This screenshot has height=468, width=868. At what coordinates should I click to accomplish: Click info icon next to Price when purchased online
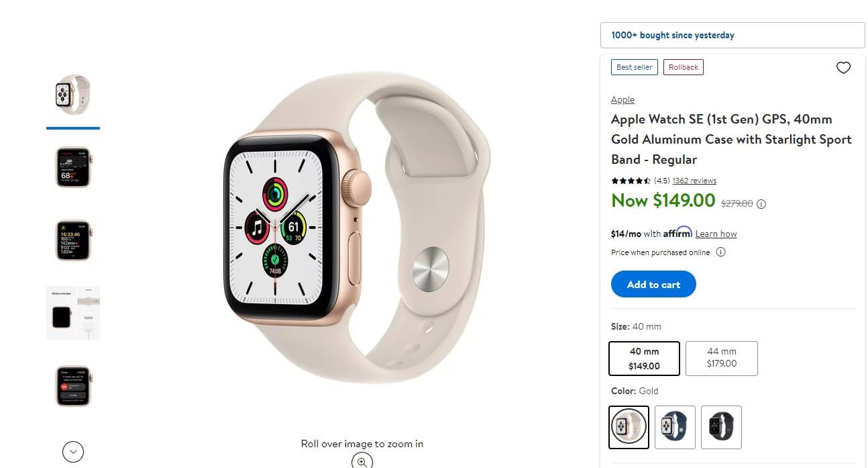click(720, 252)
